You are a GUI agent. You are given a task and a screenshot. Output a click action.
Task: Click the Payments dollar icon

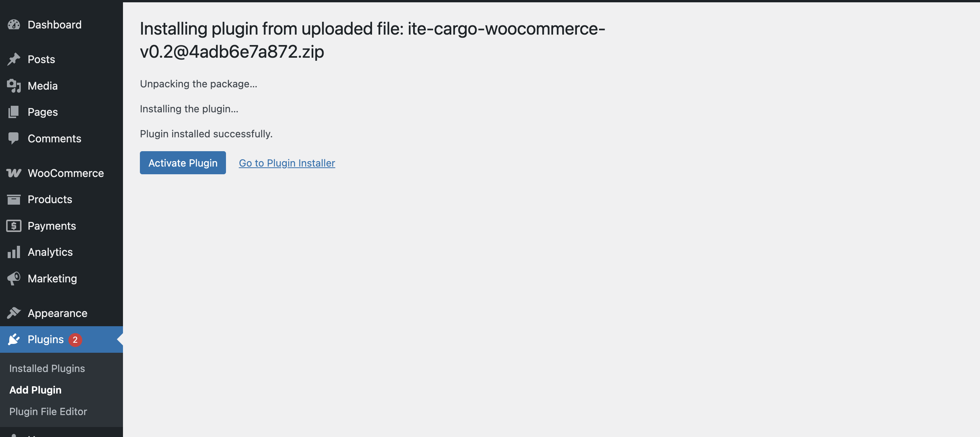coord(14,226)
